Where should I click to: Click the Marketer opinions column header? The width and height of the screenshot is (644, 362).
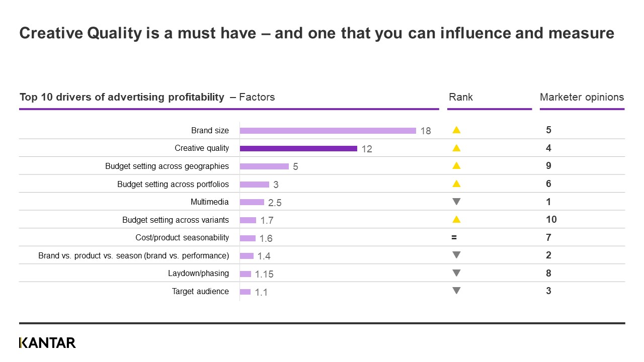[582, 97]
